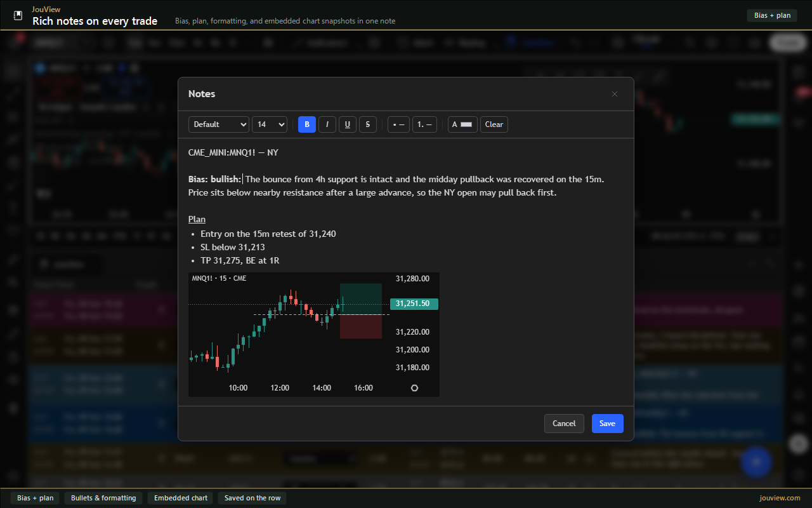This screenshot has height=508, width=812.
Task: Click the chart settings gear icon
Action: point(415,388)
